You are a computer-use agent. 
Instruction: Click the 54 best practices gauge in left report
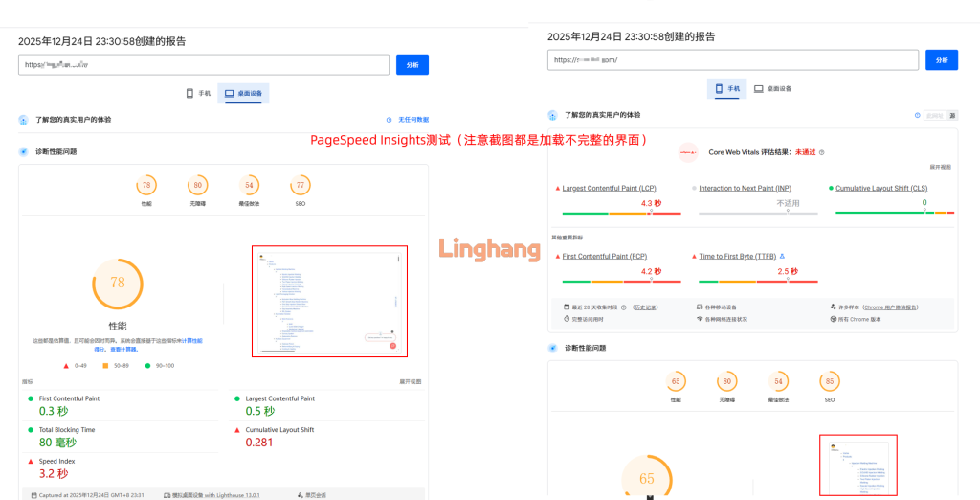[x=250, y=186]
